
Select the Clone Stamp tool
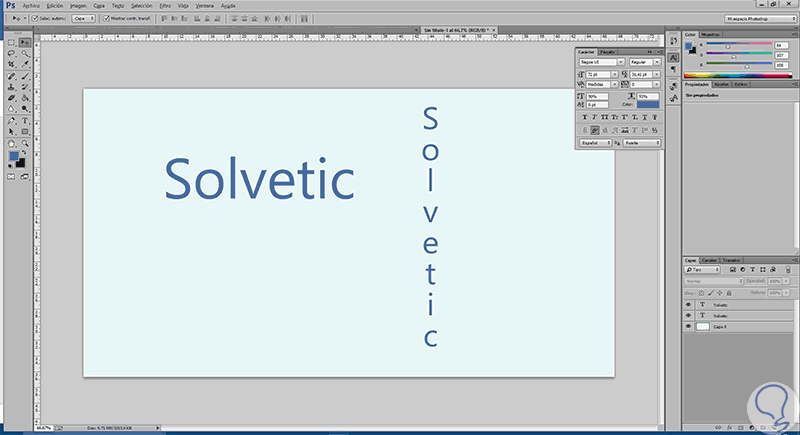pos(11,87)
